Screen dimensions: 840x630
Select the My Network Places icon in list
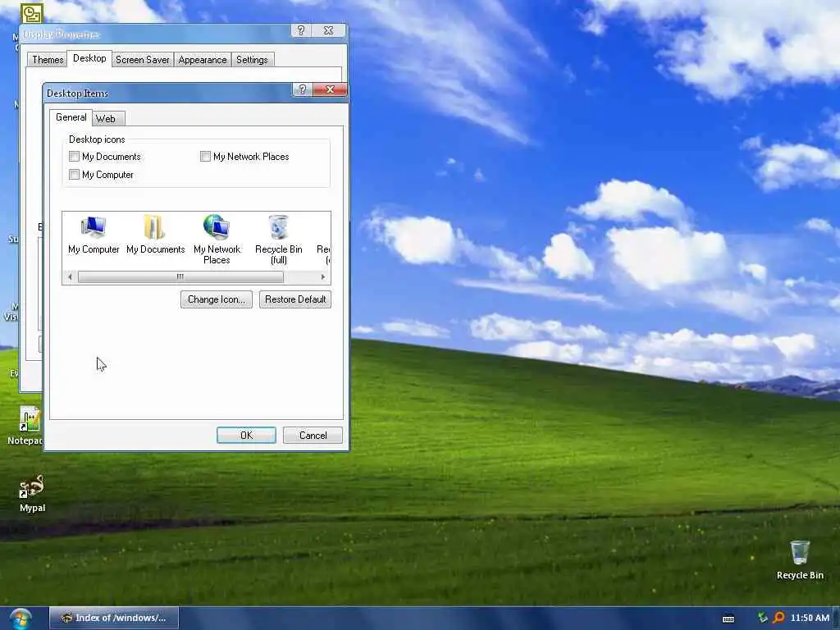point(217,240)
